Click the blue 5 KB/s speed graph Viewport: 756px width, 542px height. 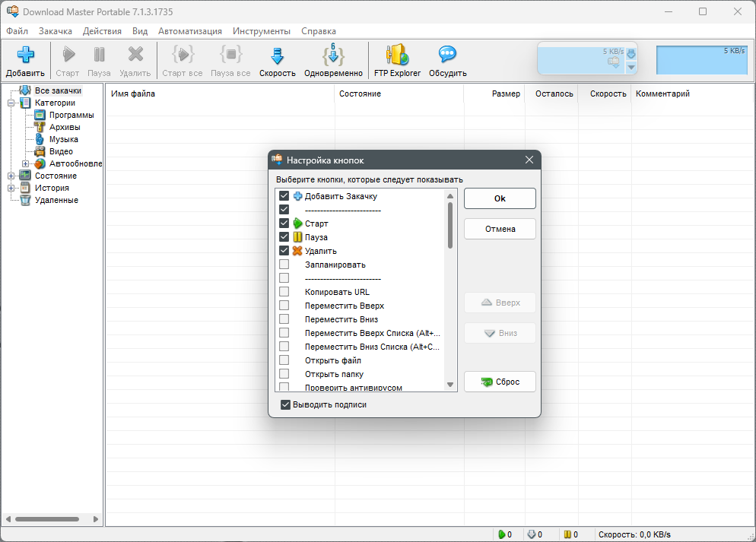701,60
